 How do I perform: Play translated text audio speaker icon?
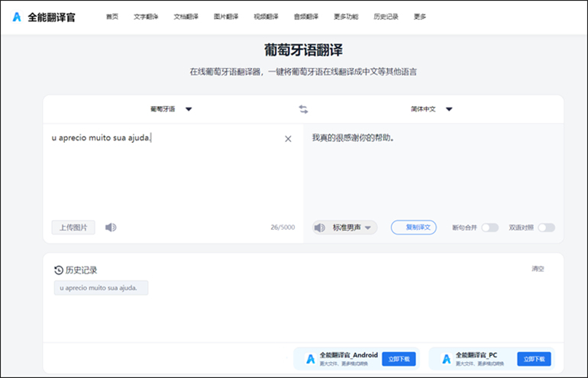[x=319, y=228]
